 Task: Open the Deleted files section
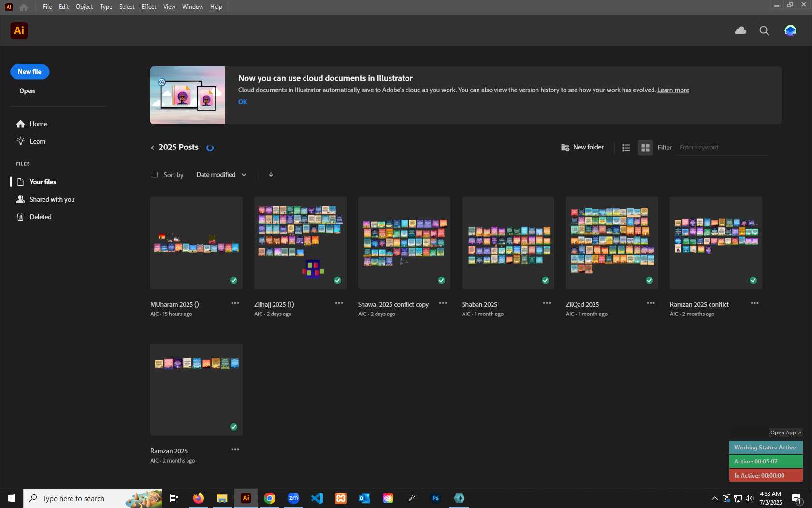[x=34, y=217]
